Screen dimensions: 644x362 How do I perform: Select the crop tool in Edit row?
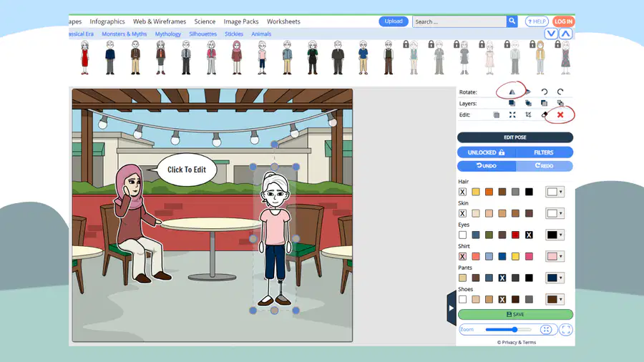point(528,115)
